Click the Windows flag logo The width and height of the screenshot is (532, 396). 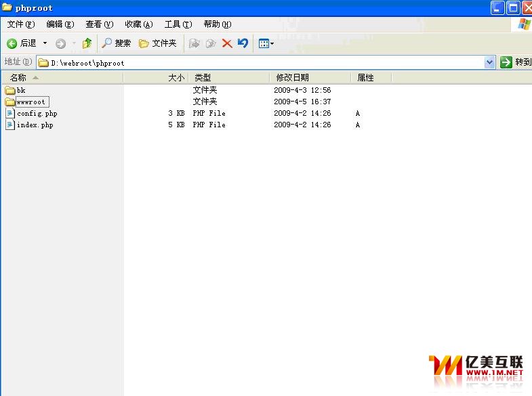click(524, 24)
